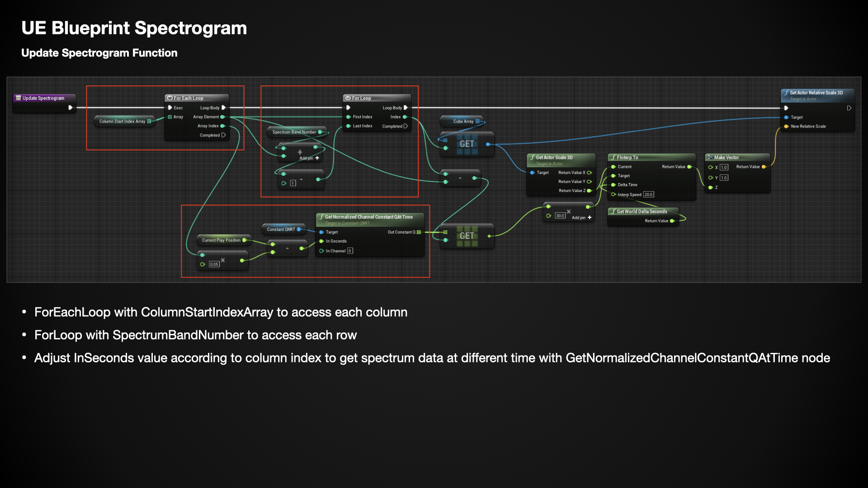The image size is (868, 488).
Task: Click the Out Constant Q array pin
Action: [419, 232]
